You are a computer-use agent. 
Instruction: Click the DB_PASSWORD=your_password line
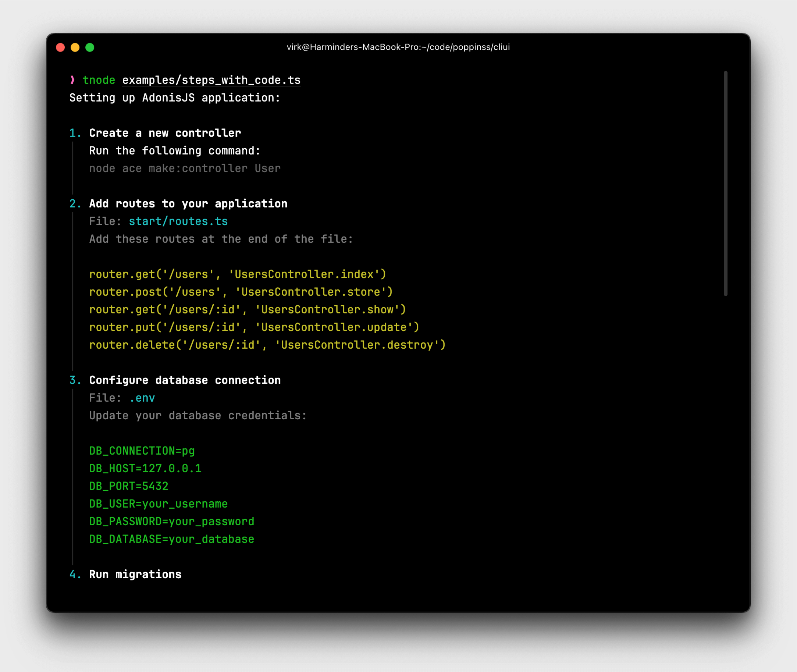point(172,522)
